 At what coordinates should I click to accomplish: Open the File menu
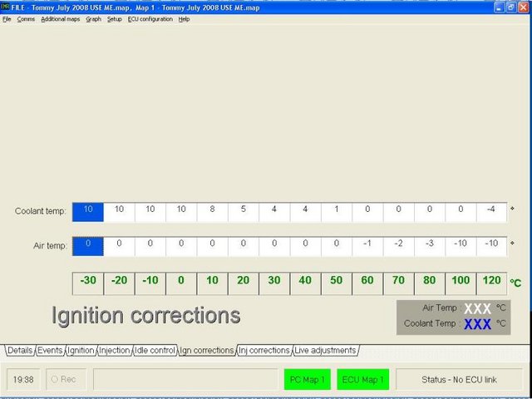7,19
